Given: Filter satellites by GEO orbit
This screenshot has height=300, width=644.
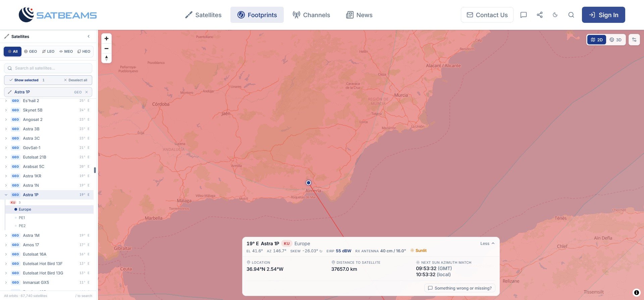Looking at the screenshot, I should (x=31, y=51).
